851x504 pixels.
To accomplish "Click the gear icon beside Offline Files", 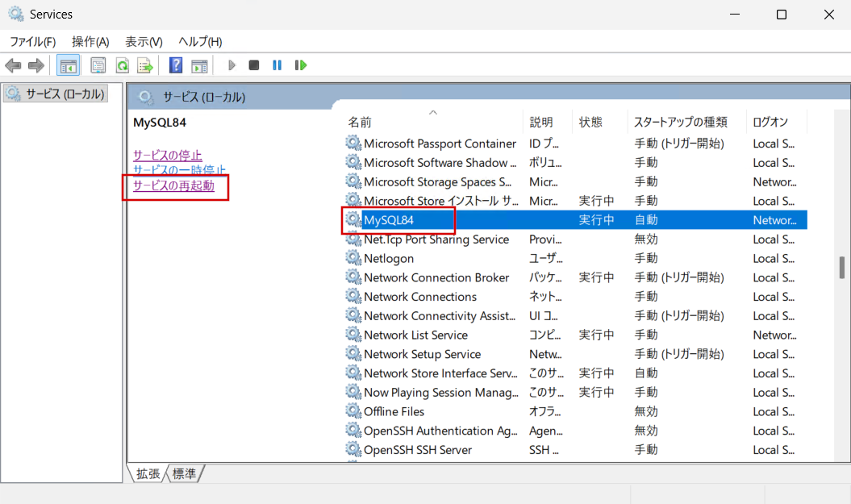I will (353, 410).
